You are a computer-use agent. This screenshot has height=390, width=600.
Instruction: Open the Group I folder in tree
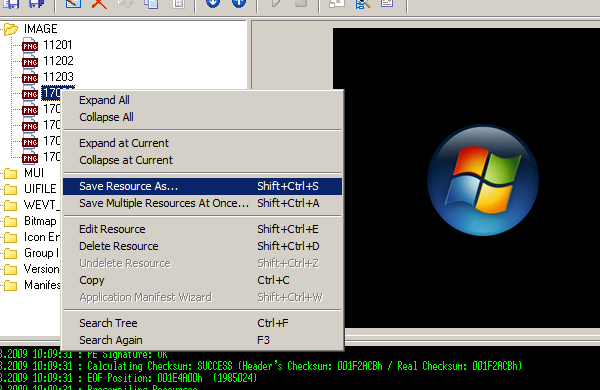[x=41, y=253]
